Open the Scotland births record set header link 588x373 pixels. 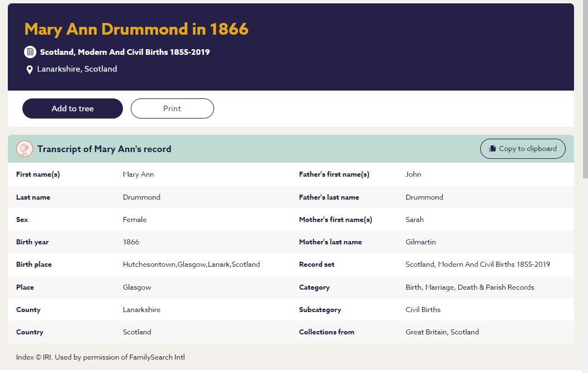click(x=125, y=52)
